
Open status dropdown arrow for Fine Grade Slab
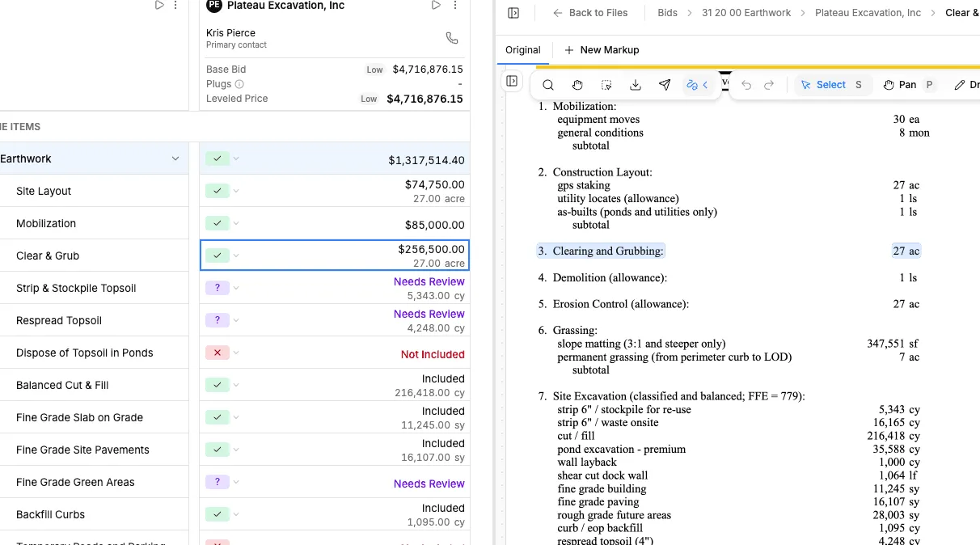point(236,417)
